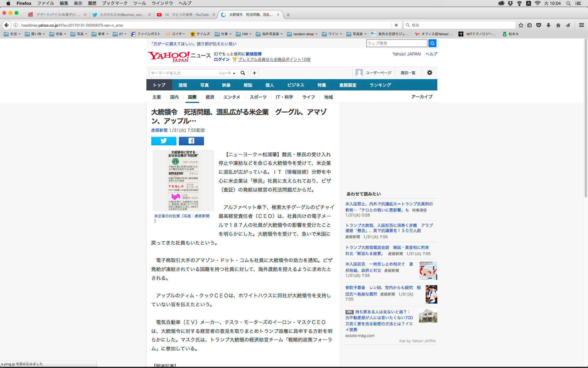The width and height of the screenshot is (588, 368).
Task: Click the Pocket save icon in toolbar
Action: 539,25
